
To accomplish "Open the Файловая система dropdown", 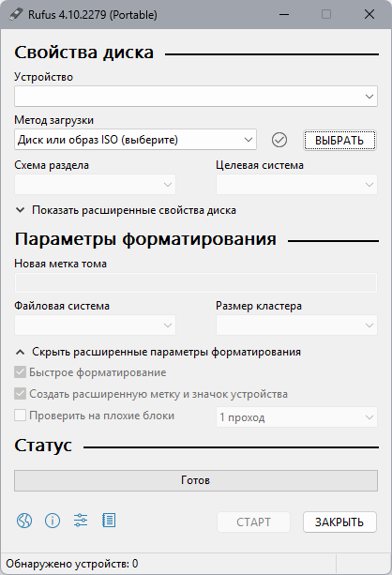I will (x=95, y=325).
